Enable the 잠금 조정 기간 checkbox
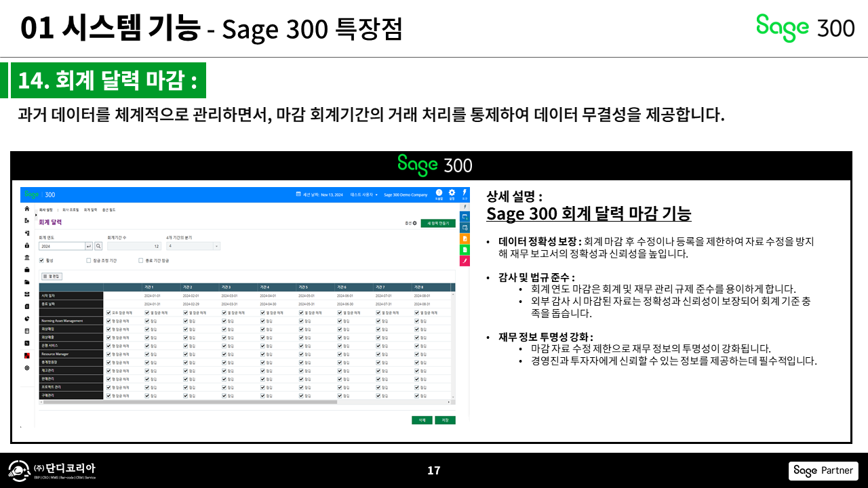This screenshot has height=488, width=868. pos(89,260)
